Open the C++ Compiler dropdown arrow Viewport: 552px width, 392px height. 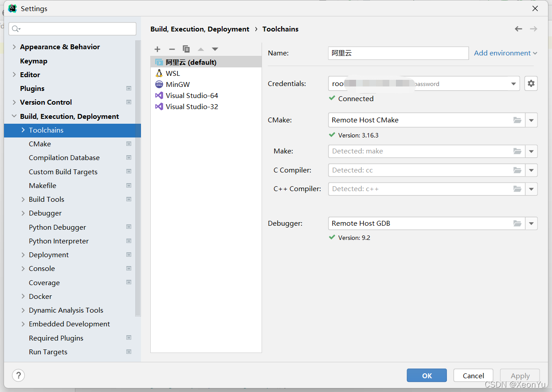[531, 189]
